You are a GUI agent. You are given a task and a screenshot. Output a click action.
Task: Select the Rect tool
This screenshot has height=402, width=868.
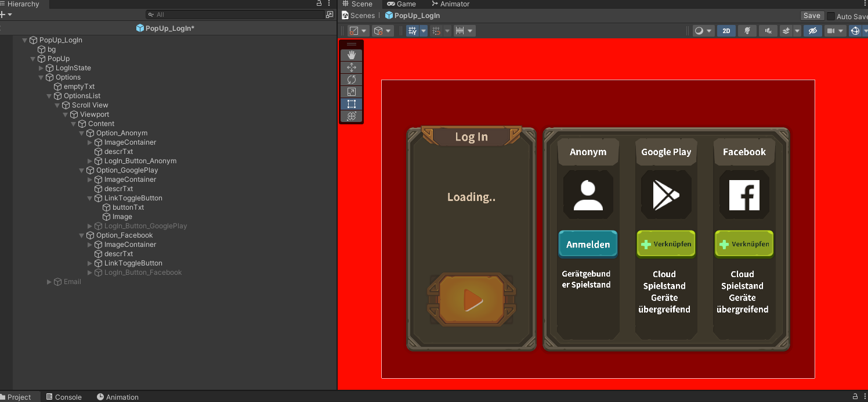[351, 104]
